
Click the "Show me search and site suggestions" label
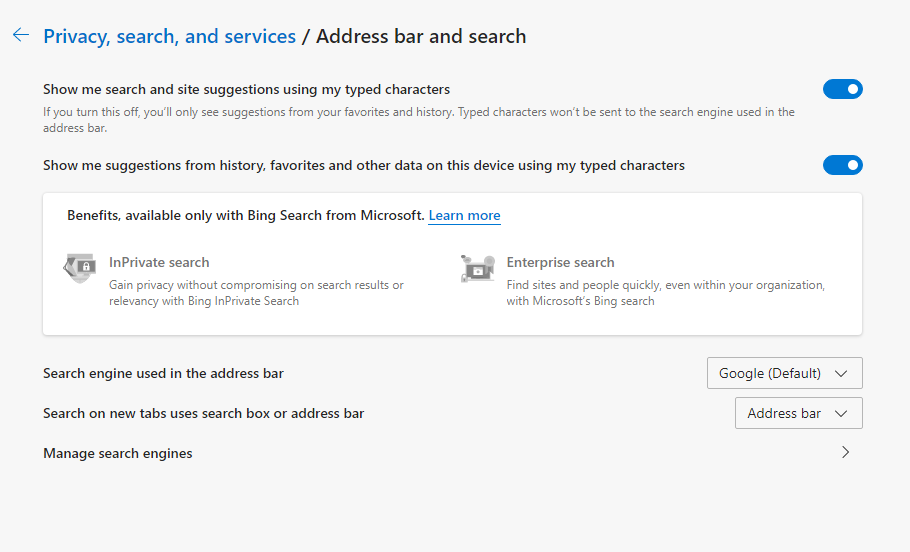coord(246,89)
